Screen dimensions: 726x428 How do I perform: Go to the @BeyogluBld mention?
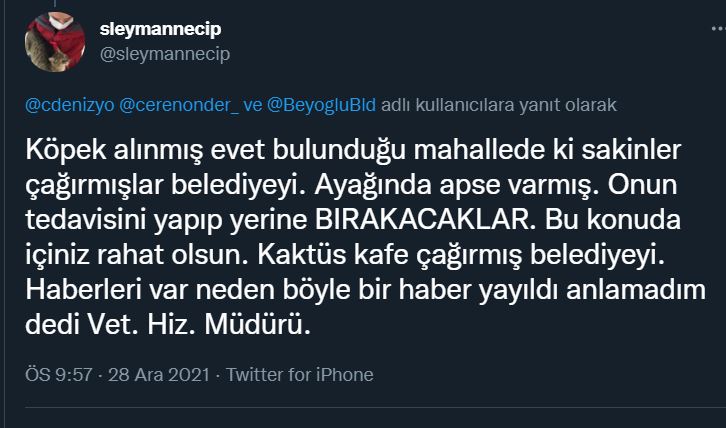tap(320, 104)
